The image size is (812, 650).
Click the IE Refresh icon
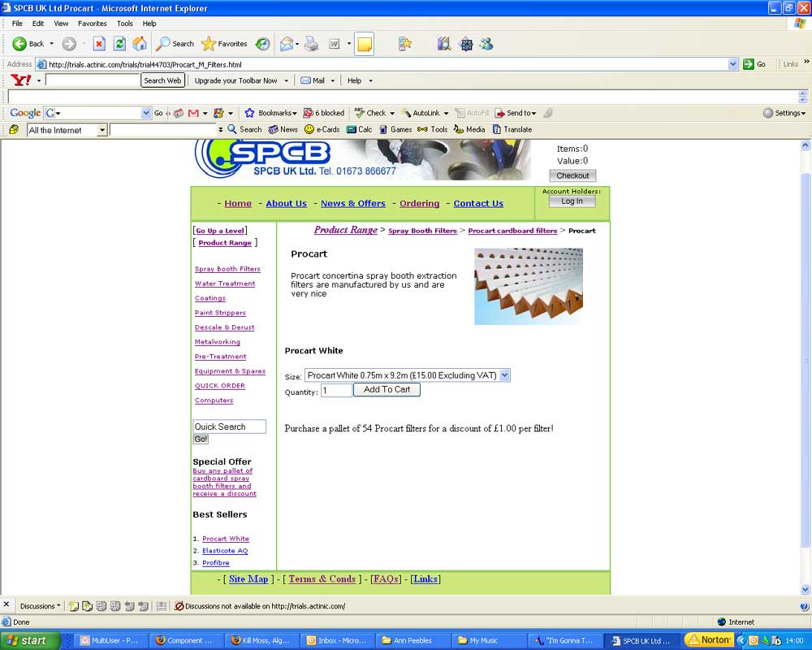(119, 44)
